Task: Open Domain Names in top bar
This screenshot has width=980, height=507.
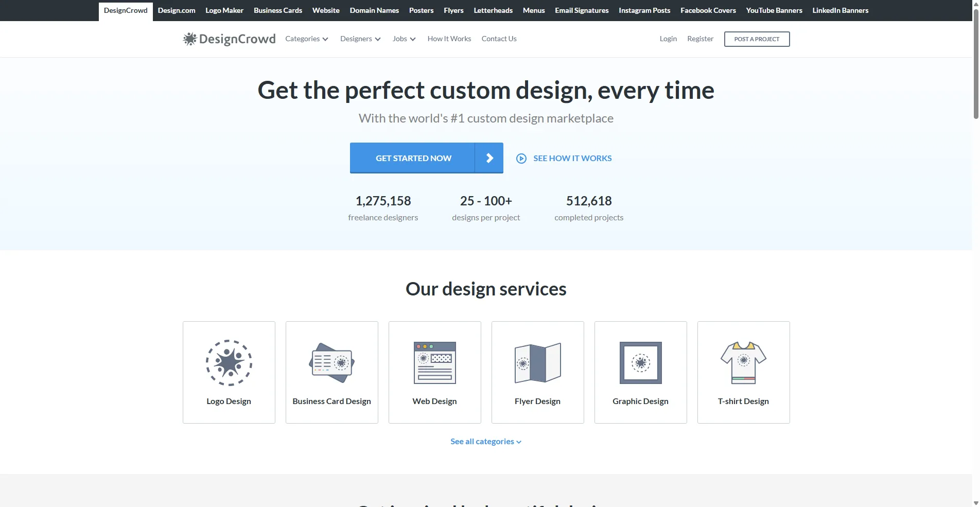Action: (374, 10)
